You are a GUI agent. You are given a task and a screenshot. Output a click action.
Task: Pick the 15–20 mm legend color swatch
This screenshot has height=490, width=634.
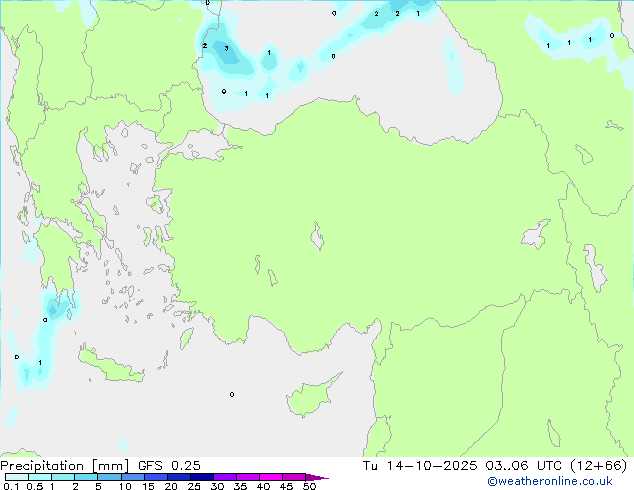tap(155, 477)
